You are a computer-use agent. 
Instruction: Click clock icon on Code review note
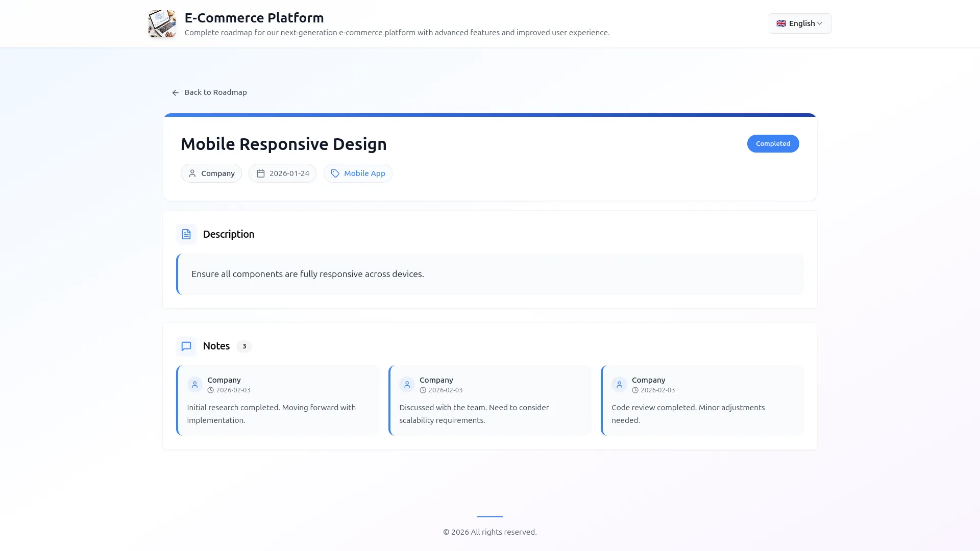pos(635,390)
